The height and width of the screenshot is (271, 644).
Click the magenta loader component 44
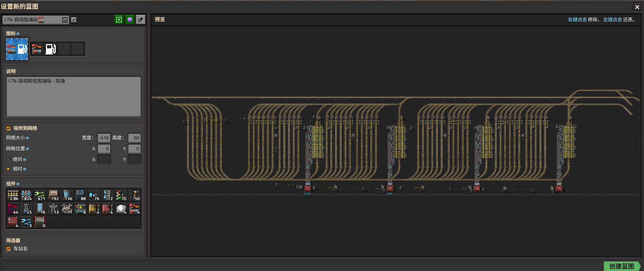click(x=13, y=209)
